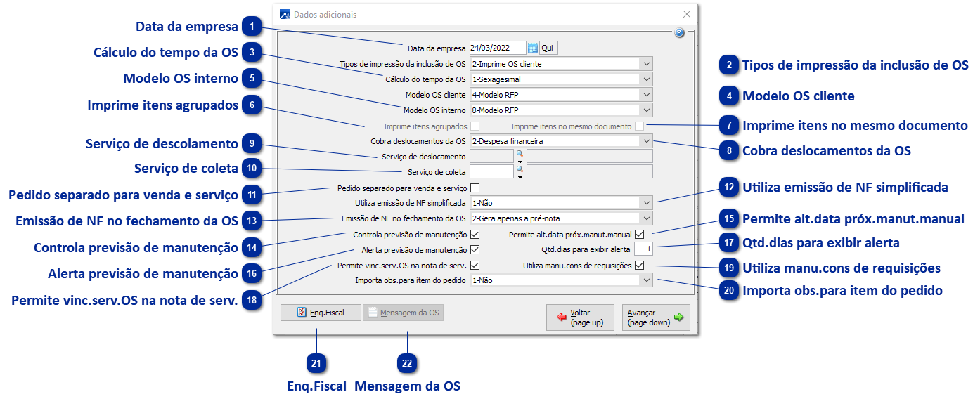Open Modelo OS interno dropdown

tap(646, 110)
